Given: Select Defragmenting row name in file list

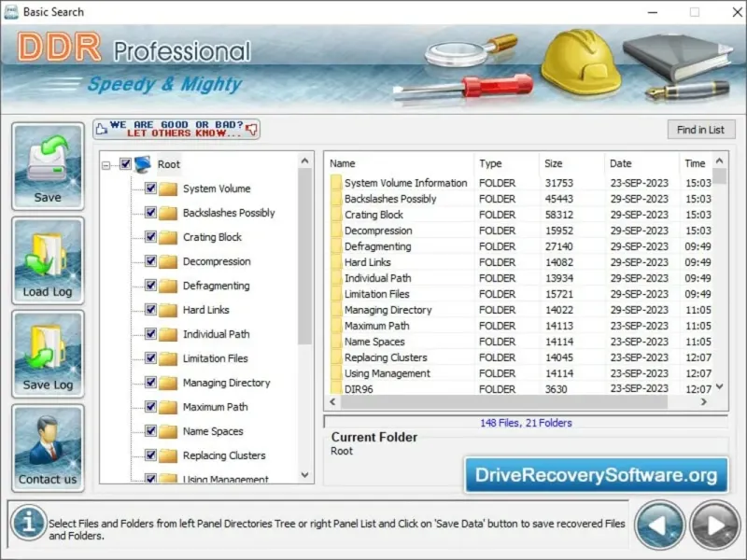Looking at the screenshot, I should point(378,246).
